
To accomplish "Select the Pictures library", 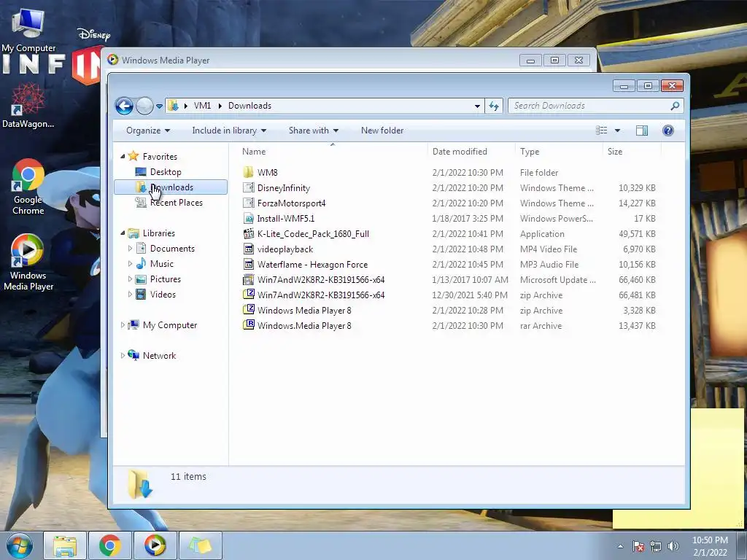I will coord(166,279).
